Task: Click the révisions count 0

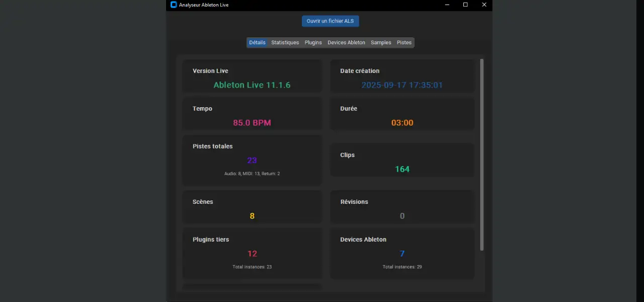Action: 402,216
